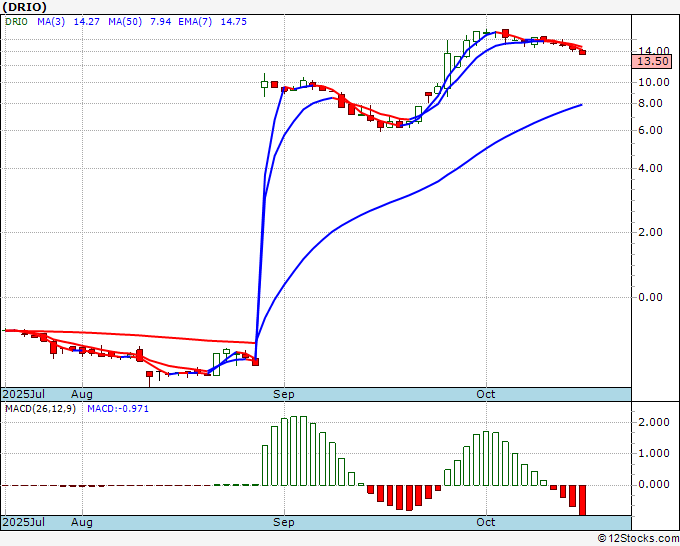Viewport: 680px width, 546px height.
Task: Click 2025Jul on the MACD panel axis
Action: 23,522
